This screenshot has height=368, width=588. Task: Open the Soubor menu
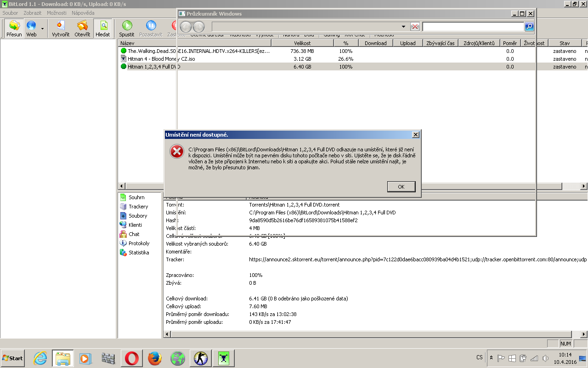tap(10, 13)
